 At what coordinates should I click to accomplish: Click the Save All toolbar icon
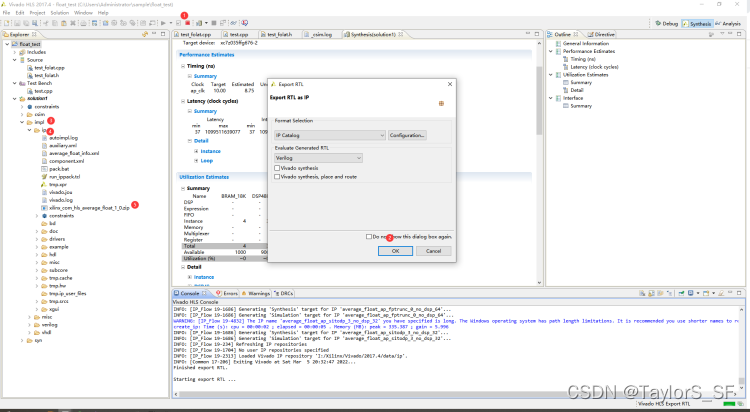point(26,23)
